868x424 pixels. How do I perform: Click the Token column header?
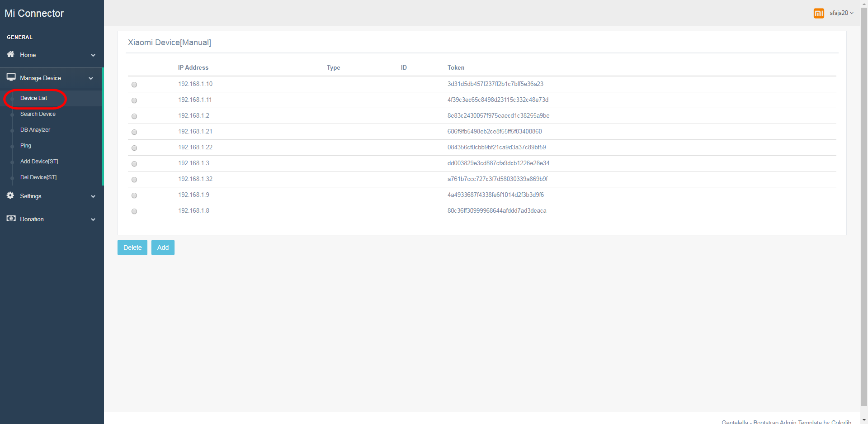pos(456,67)
